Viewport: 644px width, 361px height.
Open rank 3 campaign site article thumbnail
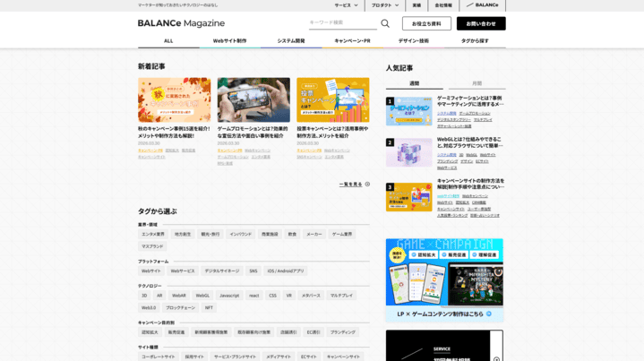coord(409,197)
